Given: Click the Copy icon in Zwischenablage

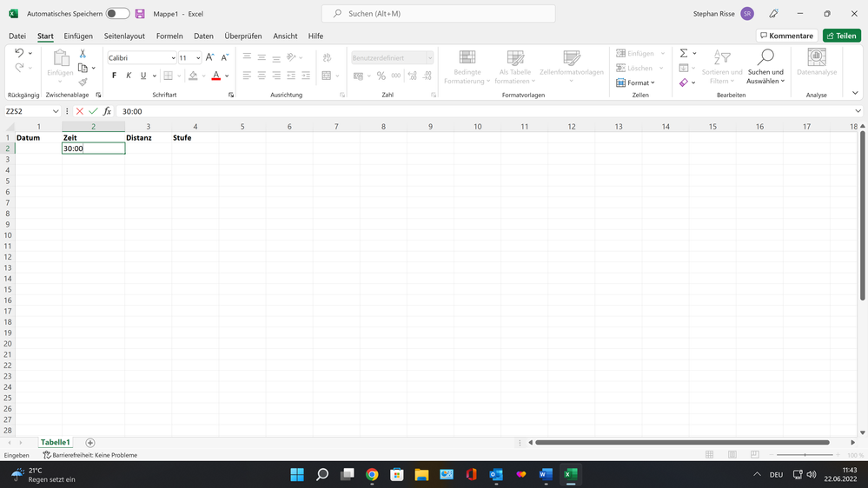Looking at the screenshot, I should [83, 68].
